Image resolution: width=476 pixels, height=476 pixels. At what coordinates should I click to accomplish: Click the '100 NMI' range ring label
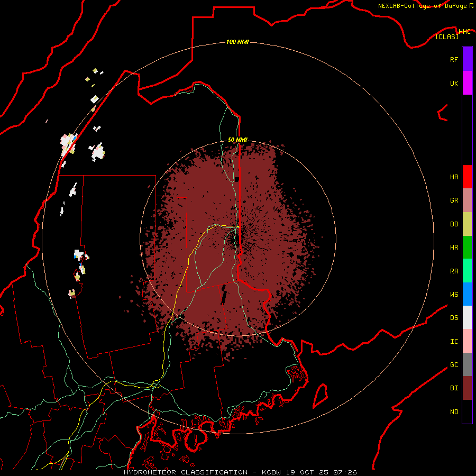pyautogui.click(x=237, y=42)
